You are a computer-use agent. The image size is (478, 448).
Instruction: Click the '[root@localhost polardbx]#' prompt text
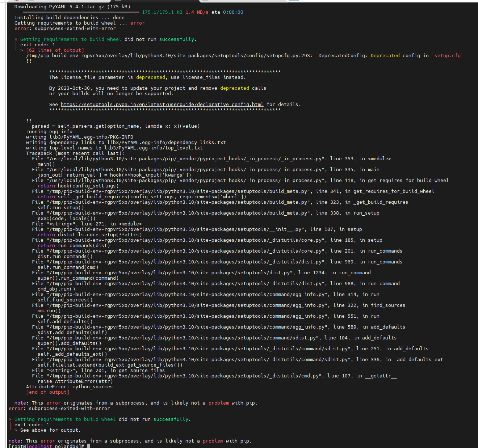point(46,446)
